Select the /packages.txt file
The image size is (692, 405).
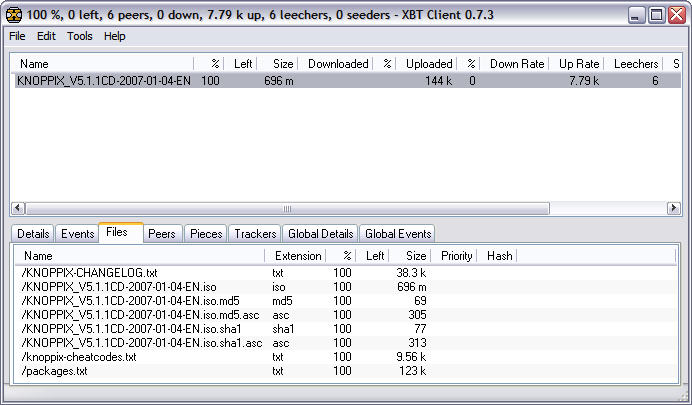54,371
